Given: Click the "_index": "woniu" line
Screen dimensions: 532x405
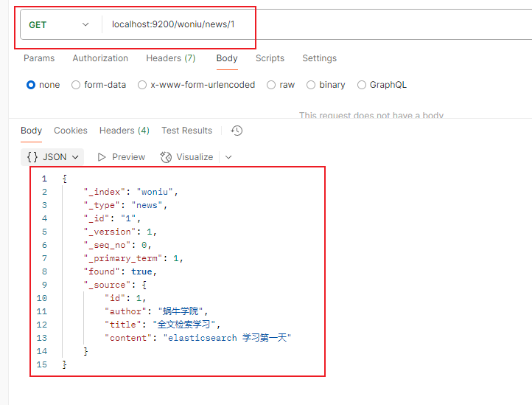Looking at the screenshot, I should coord(130,192).
